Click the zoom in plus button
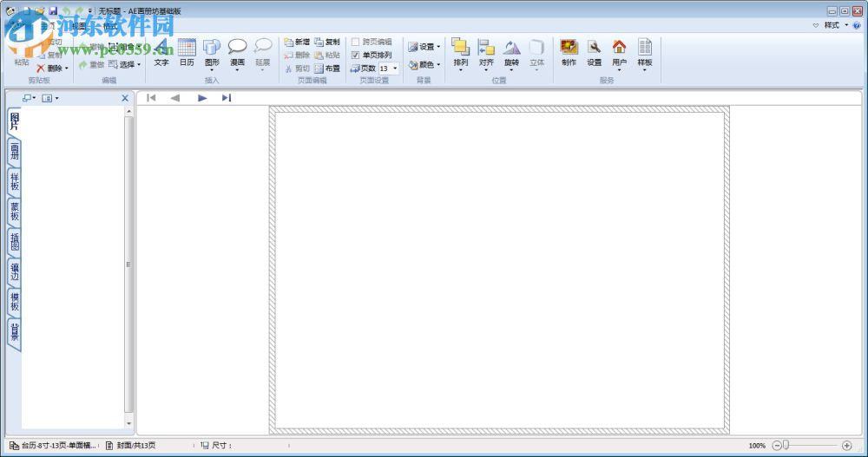 [x=846, y=446]
